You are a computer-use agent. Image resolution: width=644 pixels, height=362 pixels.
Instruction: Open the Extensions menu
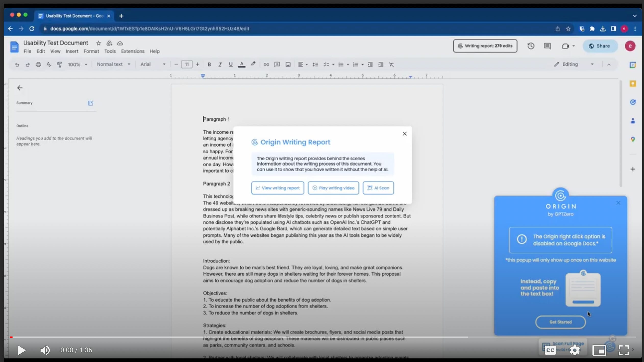point(133,51)
